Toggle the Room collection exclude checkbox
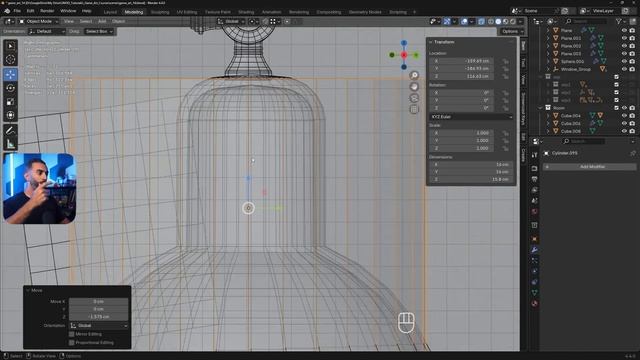Screen dimensions: 640x360 click(616, 108)
